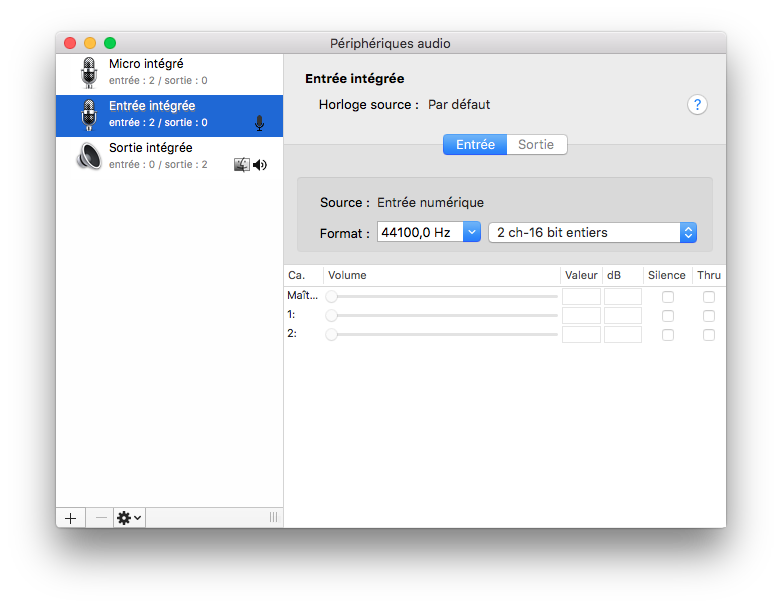Toggle Thru checkbox for channel 1
The width and height of the screenshot is (782, 608).
point(709,316)
